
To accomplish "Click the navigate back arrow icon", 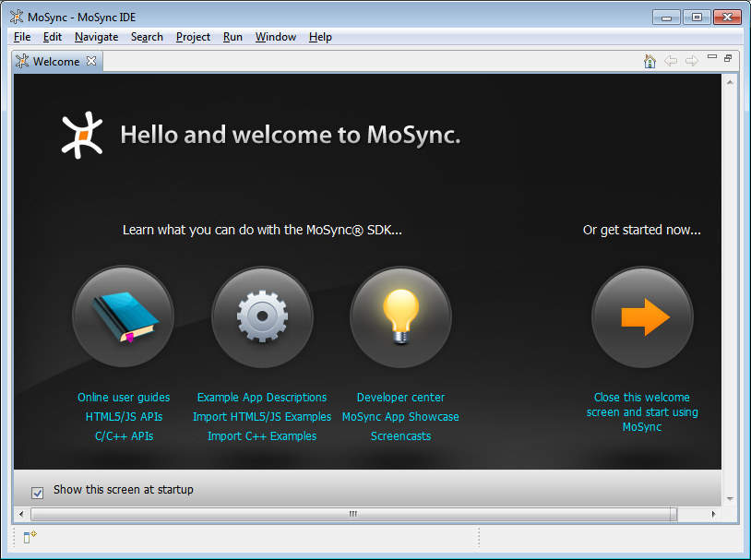I will [x=671, y=61].
